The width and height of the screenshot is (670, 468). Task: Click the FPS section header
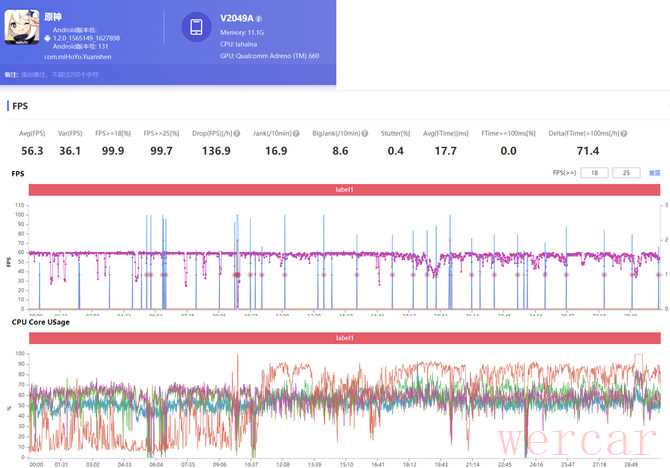(x=21, y=105)
